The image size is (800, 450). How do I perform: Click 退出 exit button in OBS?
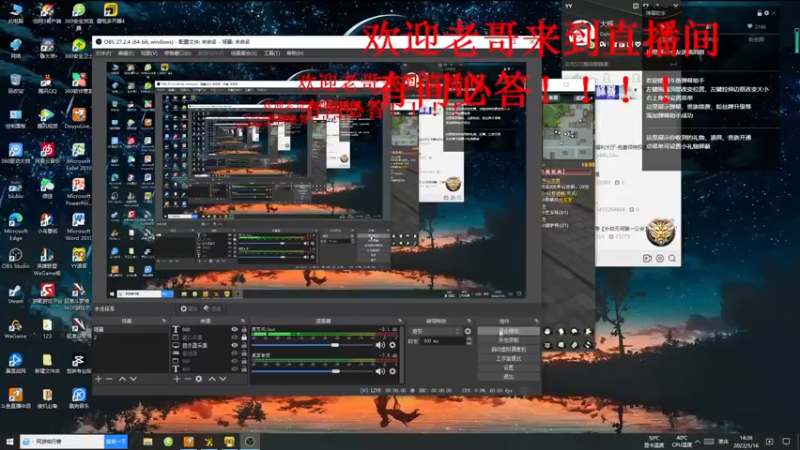pyautogui.click(x=508, y=377)
